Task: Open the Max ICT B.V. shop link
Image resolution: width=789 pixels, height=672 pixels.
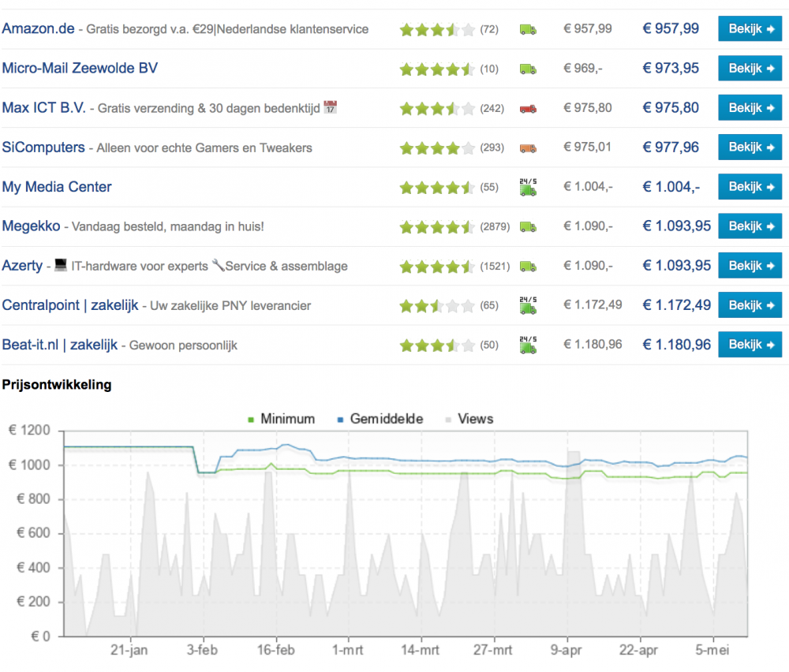Action: [43, 107]
